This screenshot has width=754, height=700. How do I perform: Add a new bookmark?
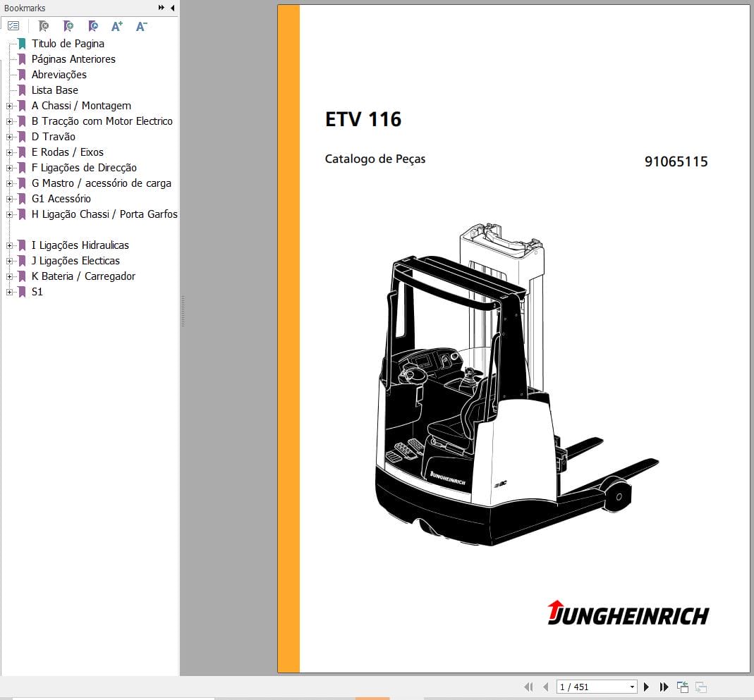[68, 25]
